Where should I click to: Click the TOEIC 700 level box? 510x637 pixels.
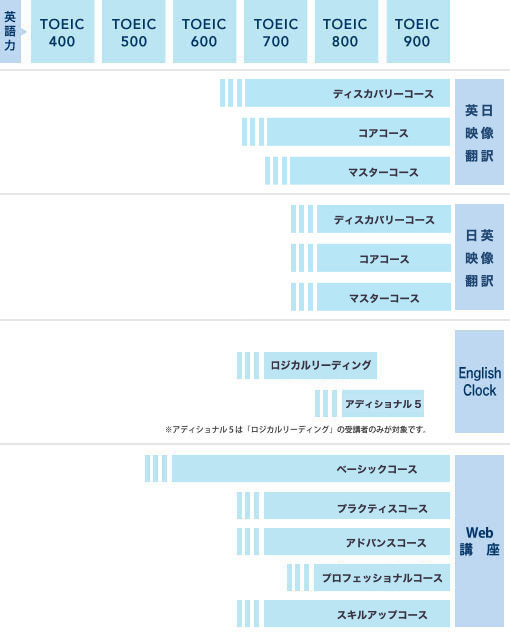click(276, 31)
